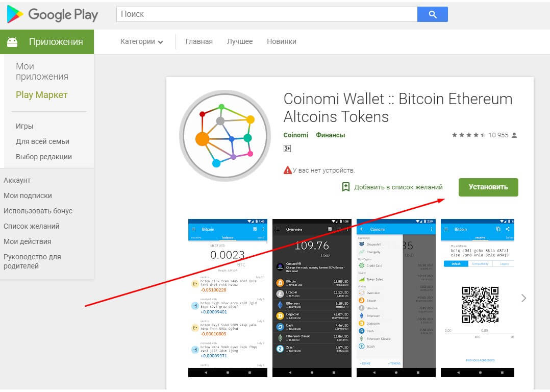Viewport: 550px width, 392px height.
Task: Click the 3+ content rating badge
Action: (x=287, y=149)
